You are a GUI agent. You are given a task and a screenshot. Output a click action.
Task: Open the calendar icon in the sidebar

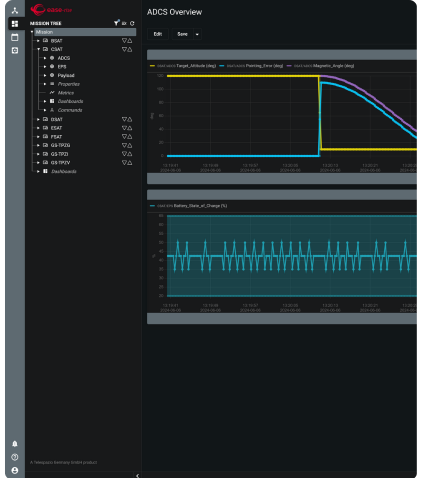(x=15, y=37)
